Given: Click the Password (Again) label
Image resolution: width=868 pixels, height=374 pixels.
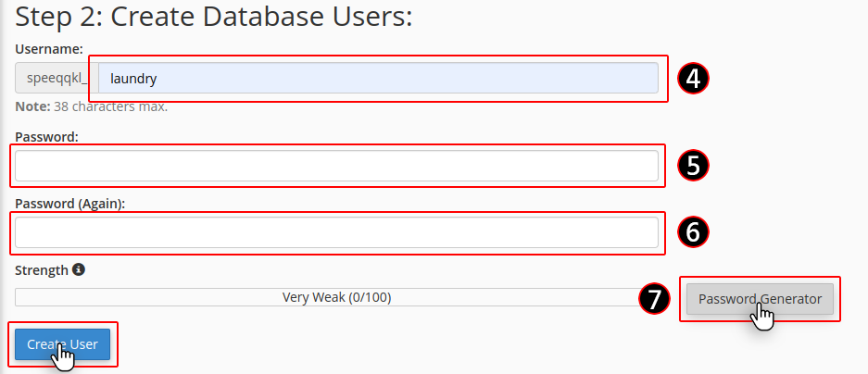Looking at the screenshot, I should [70, 204].
